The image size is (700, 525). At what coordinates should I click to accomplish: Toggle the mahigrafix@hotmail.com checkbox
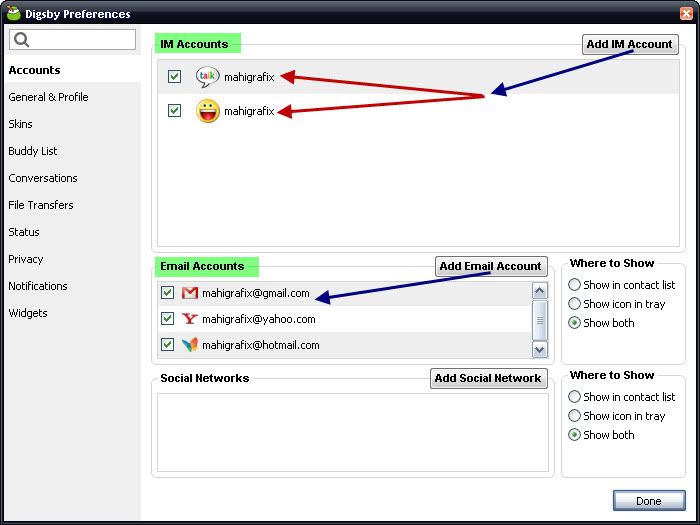tap(167, 344)
